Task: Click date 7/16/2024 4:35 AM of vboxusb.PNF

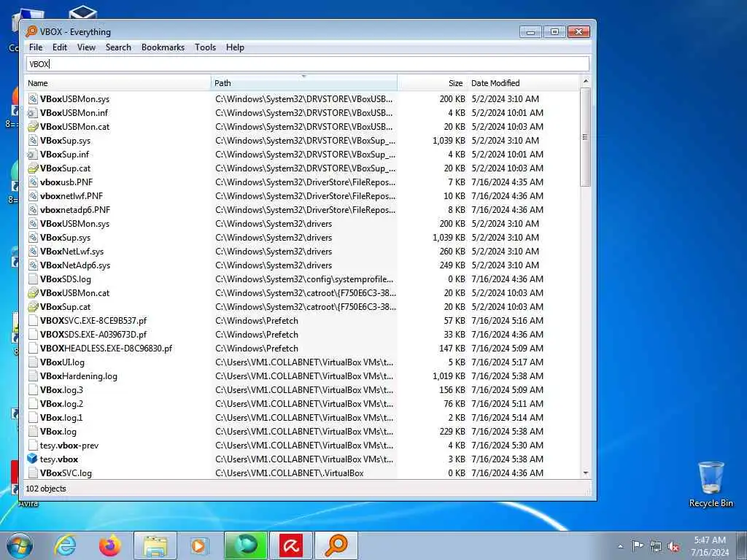Action: [x=508, y=182]
